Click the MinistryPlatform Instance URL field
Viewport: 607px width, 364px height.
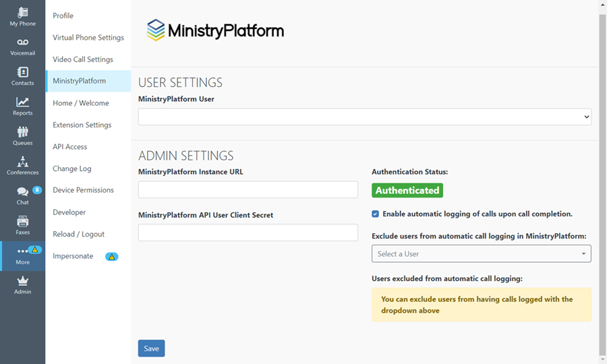248,189
